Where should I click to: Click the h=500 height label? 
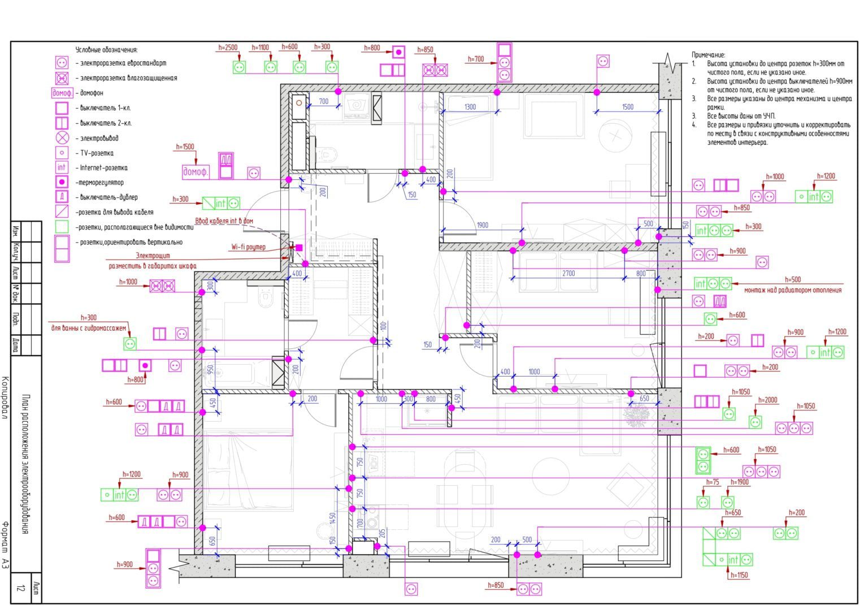pyautogui.click(x=793, y=279)
